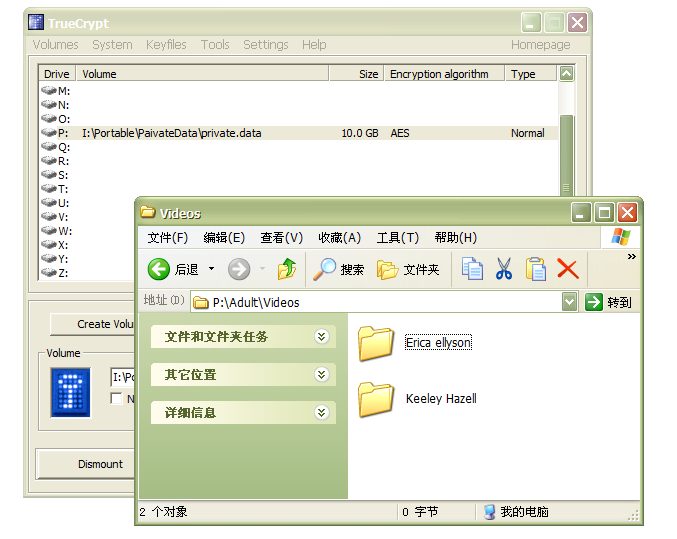Click the TrueCrypt volume logo image
This screenshot has width=677, height=539.
[70, 393]
